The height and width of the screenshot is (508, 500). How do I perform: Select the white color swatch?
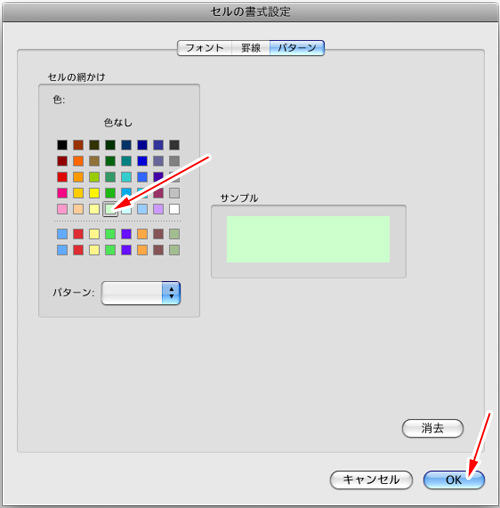pos(174,209)
